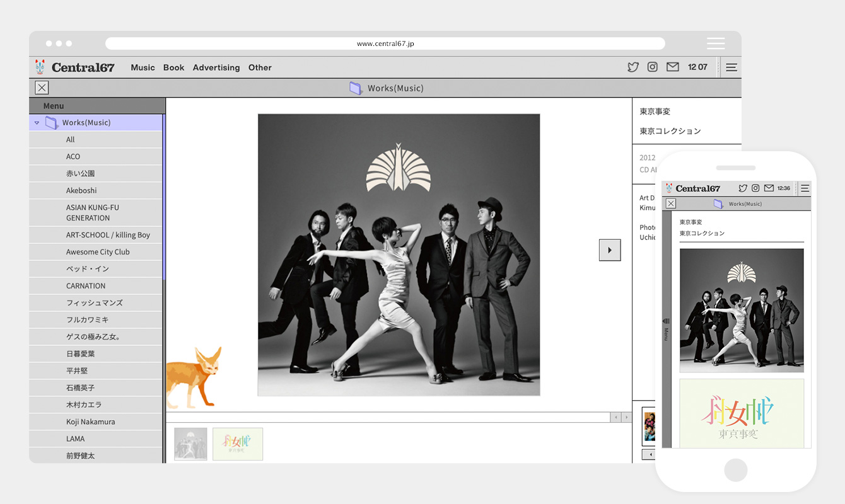
Task: Tap the 12:36 clock on the phone mockup
Action: click(784, 188)
